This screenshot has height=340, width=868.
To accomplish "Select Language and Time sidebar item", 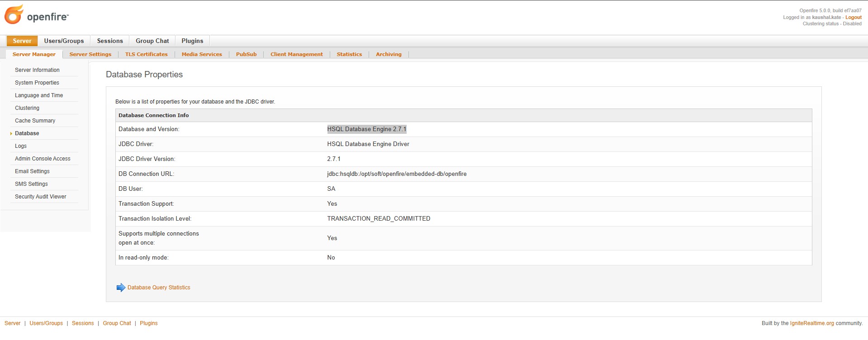I will coord(39,95).
